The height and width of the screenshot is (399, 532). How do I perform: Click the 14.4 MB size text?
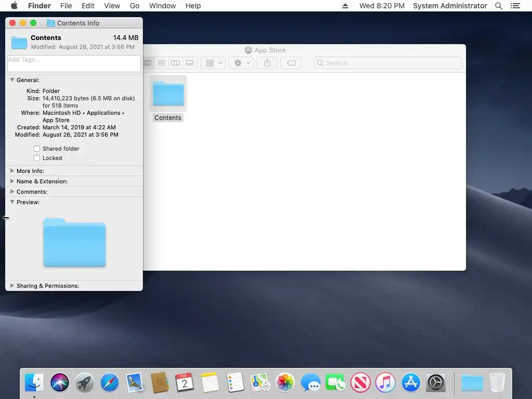click(x=126, y=37)
